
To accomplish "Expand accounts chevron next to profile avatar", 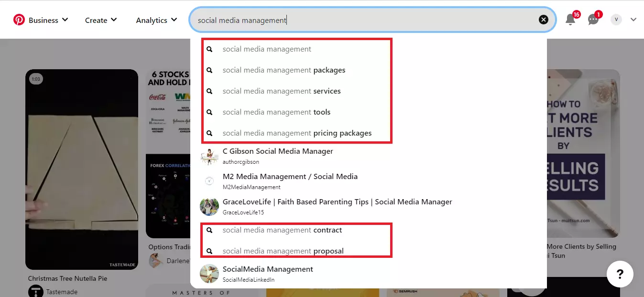I will (x=633, y=20).
